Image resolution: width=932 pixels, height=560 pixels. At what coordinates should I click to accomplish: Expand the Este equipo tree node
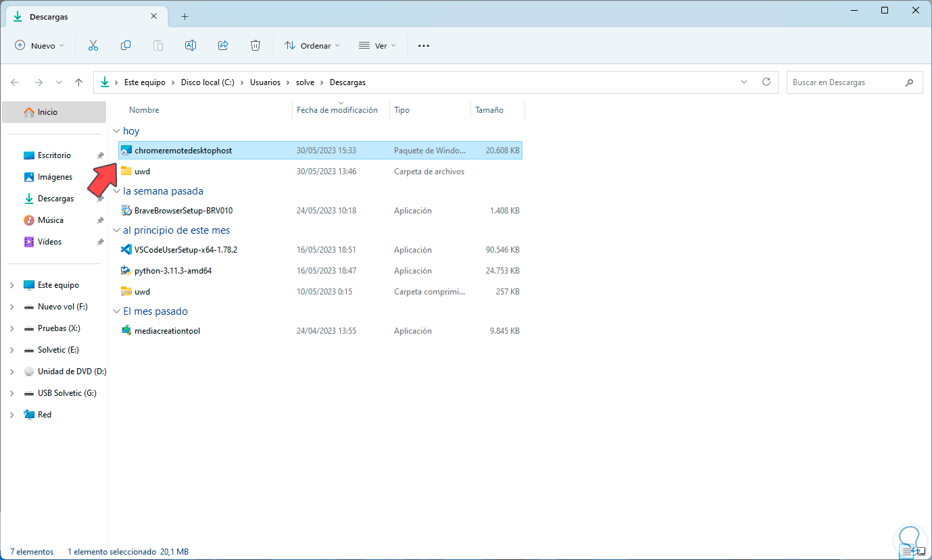(11, 285)
